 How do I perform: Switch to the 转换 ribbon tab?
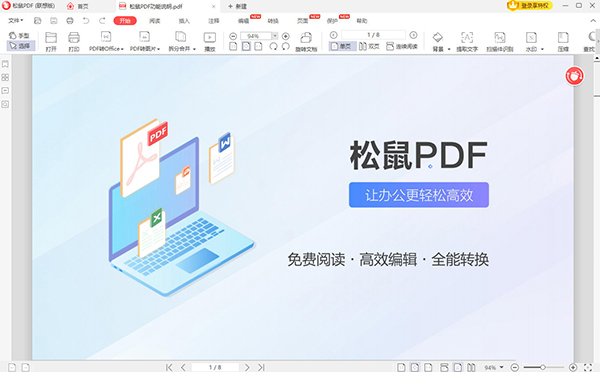273,21
